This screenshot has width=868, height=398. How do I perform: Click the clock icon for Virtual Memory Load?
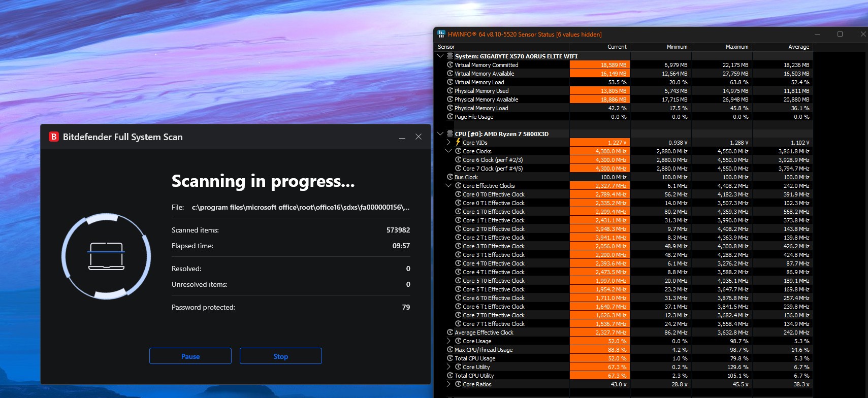click(449, 82)
